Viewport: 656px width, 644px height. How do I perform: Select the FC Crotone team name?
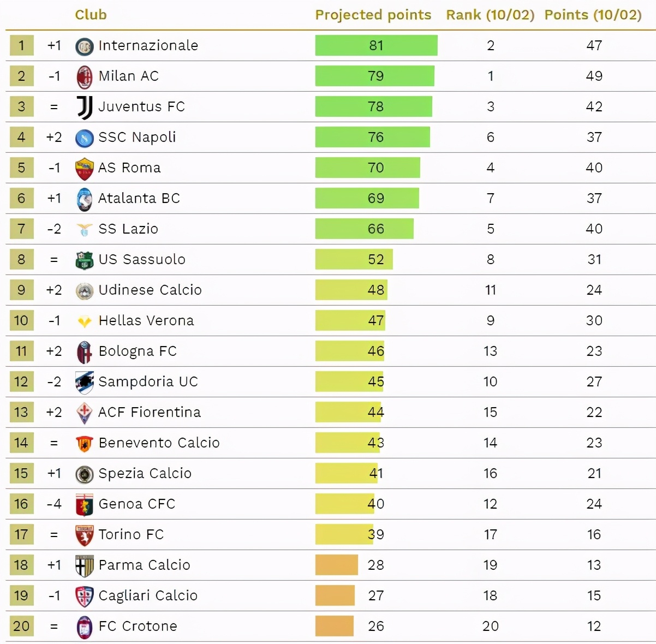point(138,627)
